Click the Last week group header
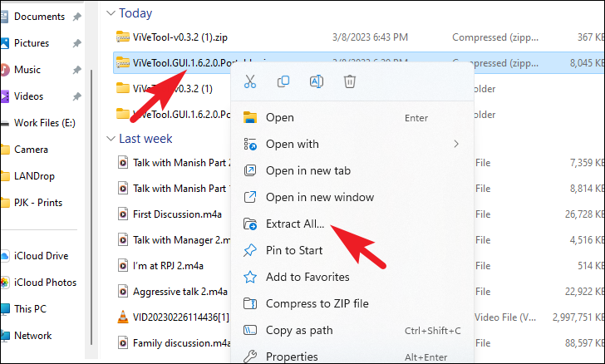The height and width of the screenshot is (364, 605). tap(145, 139)
